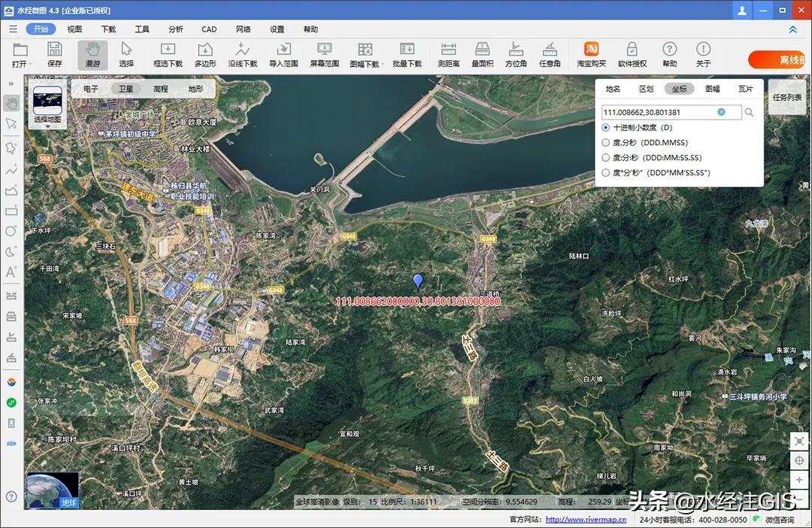Switch map layer to 地形
812x528 pixels.
pyautogui.click(x=195, y=89)
